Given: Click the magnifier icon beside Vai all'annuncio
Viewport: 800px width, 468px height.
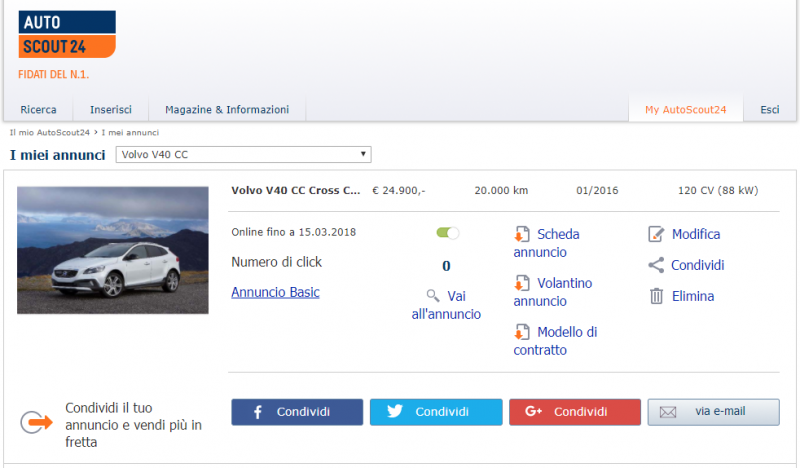Looking at the screenshot, I should coord(433,295).
